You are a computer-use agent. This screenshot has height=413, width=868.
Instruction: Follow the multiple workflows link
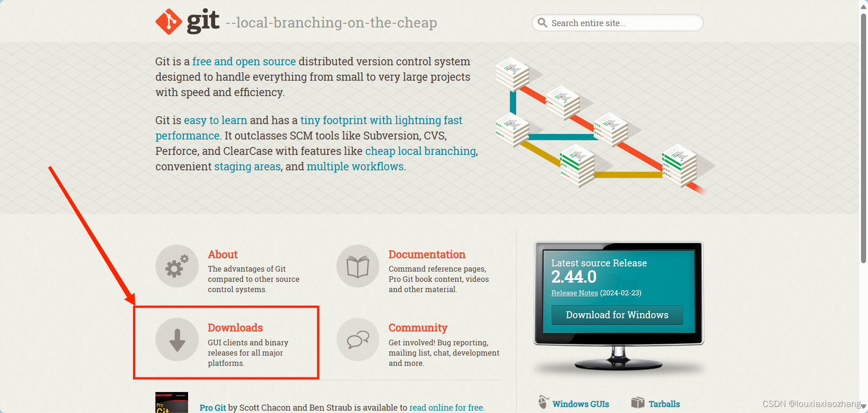[x=355, y=167]
